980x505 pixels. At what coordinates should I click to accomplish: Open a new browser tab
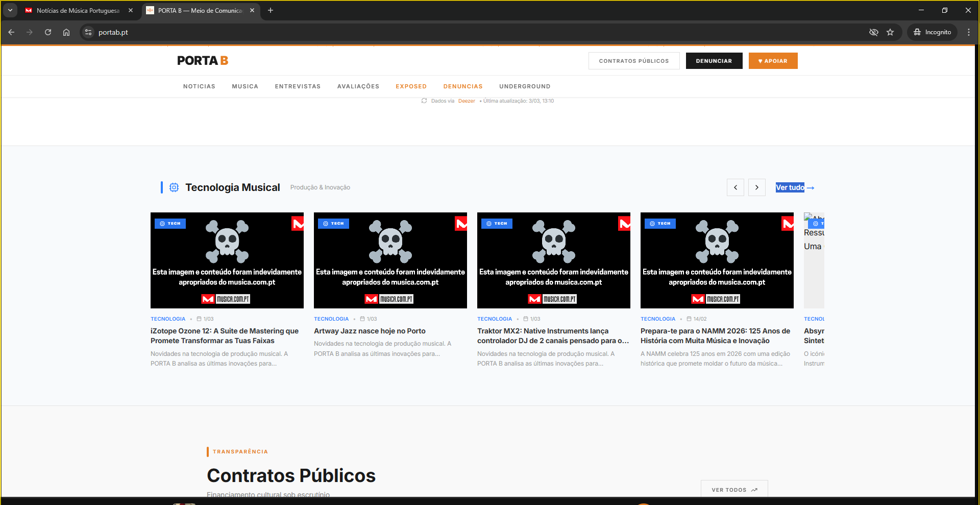271,10
